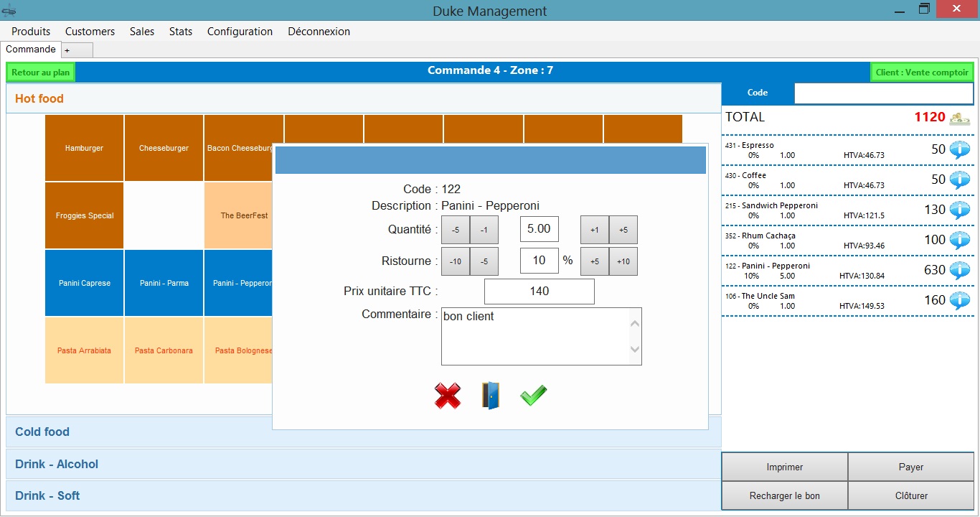Click the info icon for Espresso line
Viewport: 980px width, 517px height.
pos(959,149)
